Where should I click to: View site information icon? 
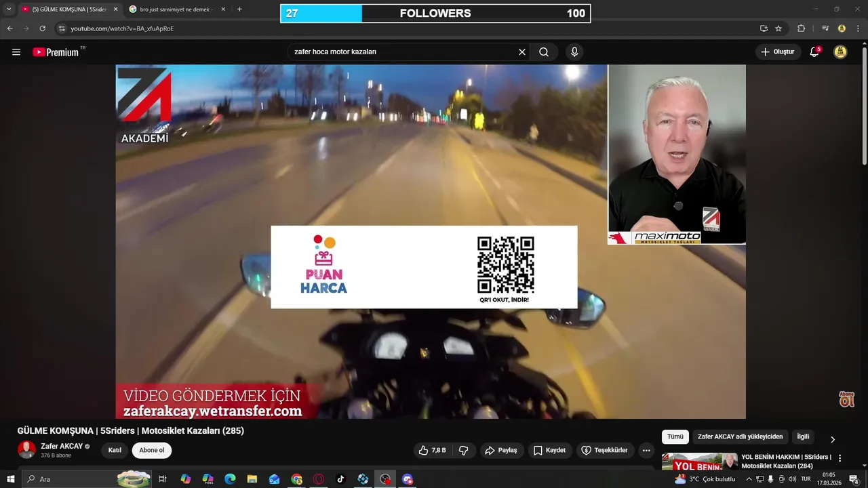pyautogui.click(x=62, y=28)
